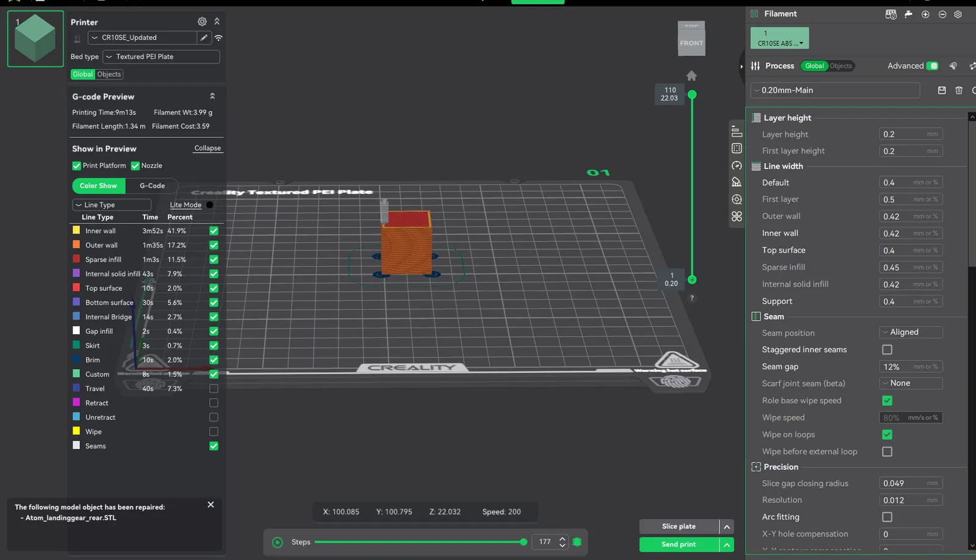Show Travel moves in preview
Image resolution: width=976 pixels, height=560 pixels.
coord(213,389)
